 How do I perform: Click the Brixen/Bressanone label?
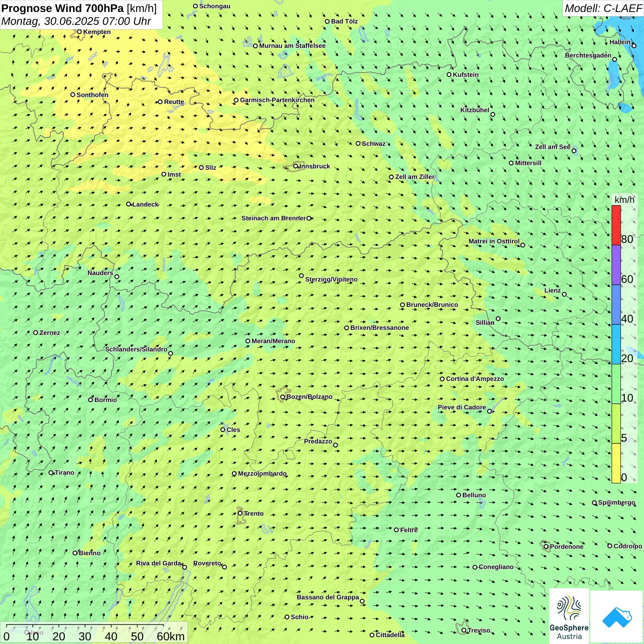click(379, 328)
